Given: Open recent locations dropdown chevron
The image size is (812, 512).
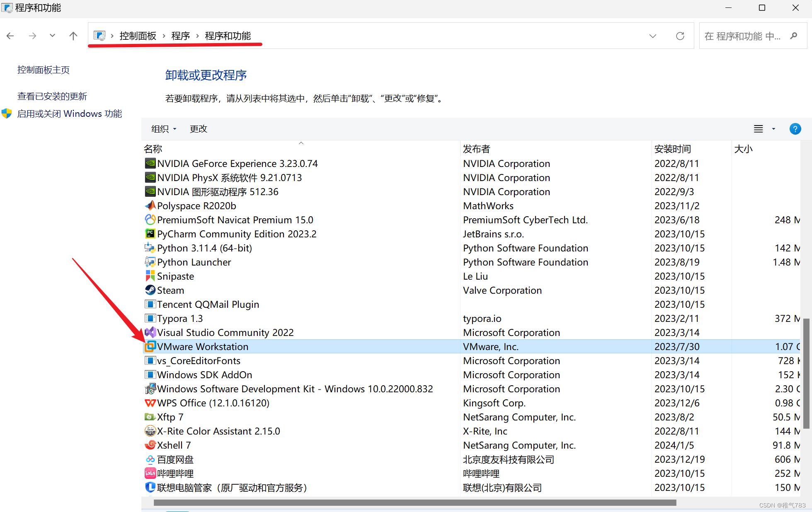Looking at the screenshot, I should [52, 36].
